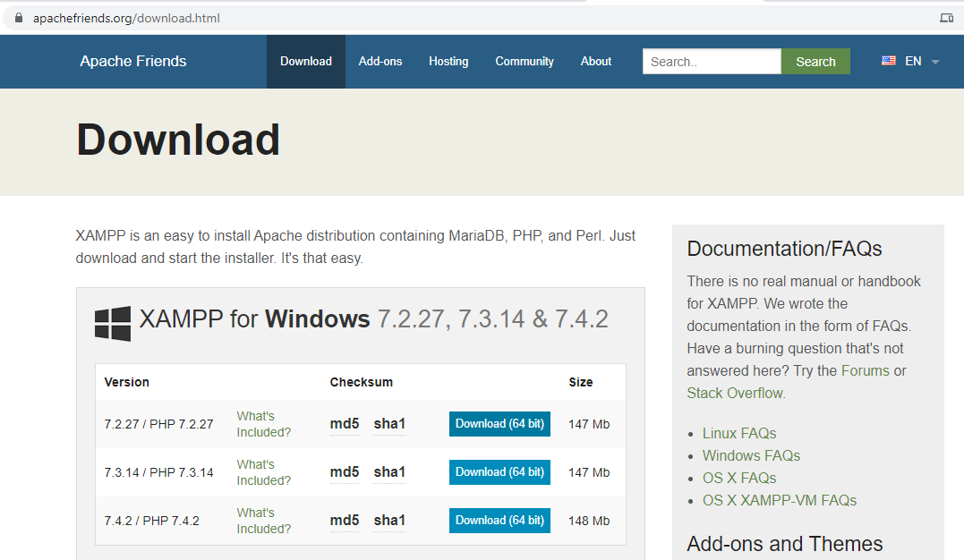Click the Windows logo beside the XAMPP heading
This screenshot has height=560, width=964.
[111, 322]
